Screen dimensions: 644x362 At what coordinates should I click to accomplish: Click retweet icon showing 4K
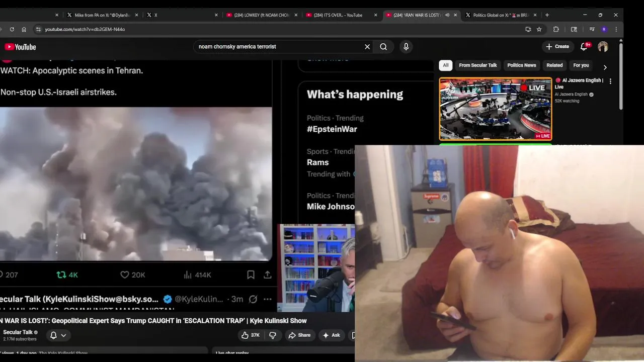point(61,275)
